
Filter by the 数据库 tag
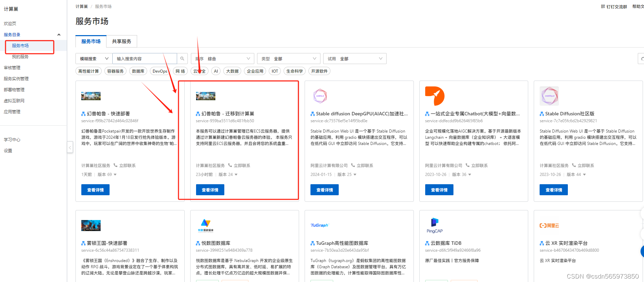tap(138, 71)
